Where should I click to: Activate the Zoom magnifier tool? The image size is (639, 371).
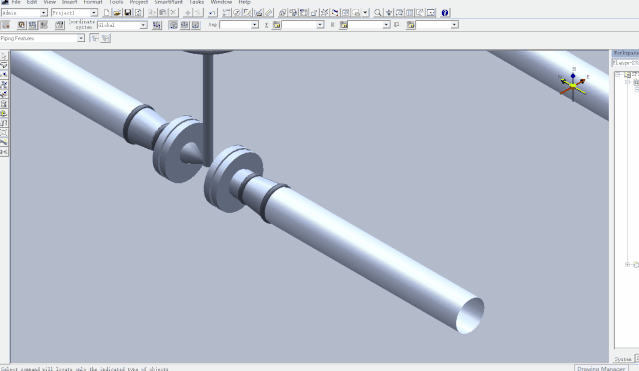tap(378, 13)
